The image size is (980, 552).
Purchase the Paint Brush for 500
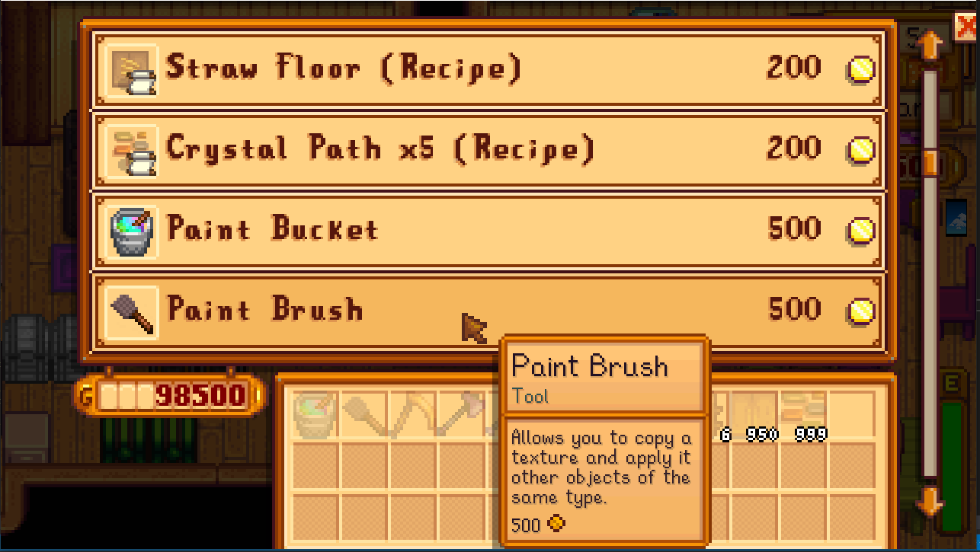(488, 311)
